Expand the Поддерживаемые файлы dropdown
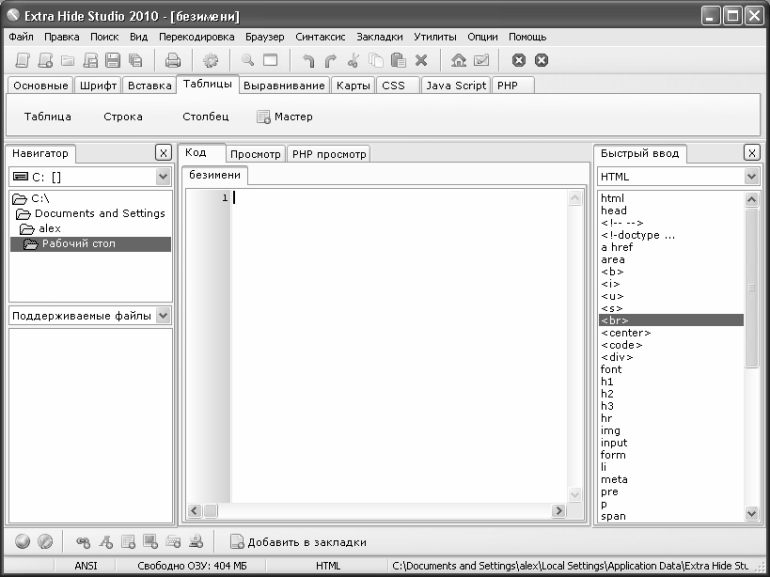The width and height of the screenshot is (770, 577). coord(164,315)
